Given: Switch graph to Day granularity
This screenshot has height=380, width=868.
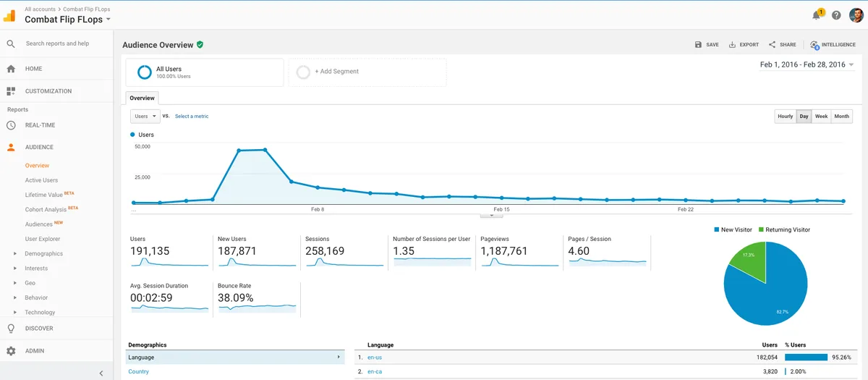Looking at the screenshot, I should 804,117.
